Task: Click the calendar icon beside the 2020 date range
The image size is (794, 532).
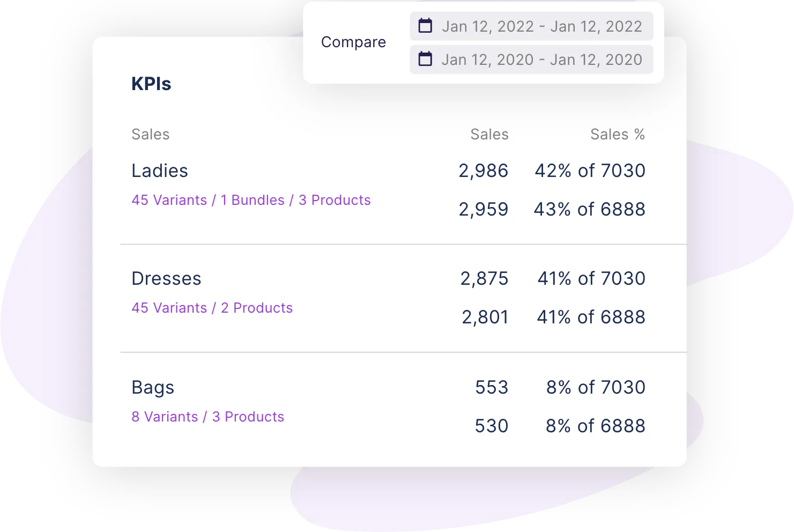Action: point(425,59)
